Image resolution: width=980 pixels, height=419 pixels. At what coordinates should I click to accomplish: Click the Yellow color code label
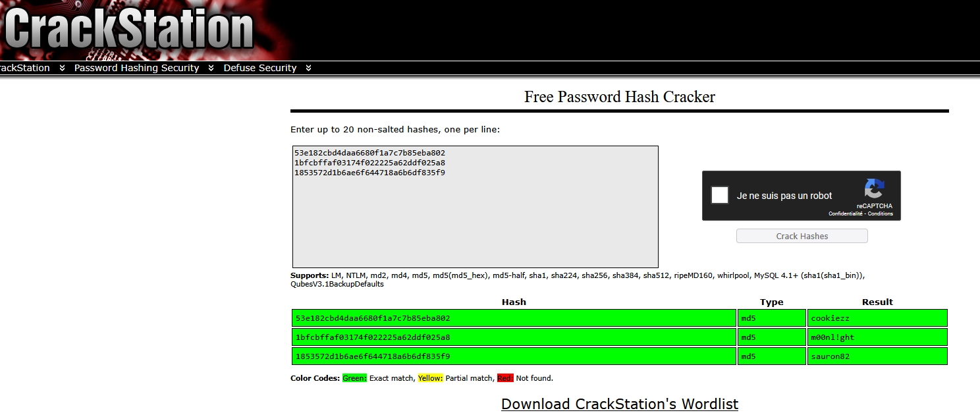(430, 378)
